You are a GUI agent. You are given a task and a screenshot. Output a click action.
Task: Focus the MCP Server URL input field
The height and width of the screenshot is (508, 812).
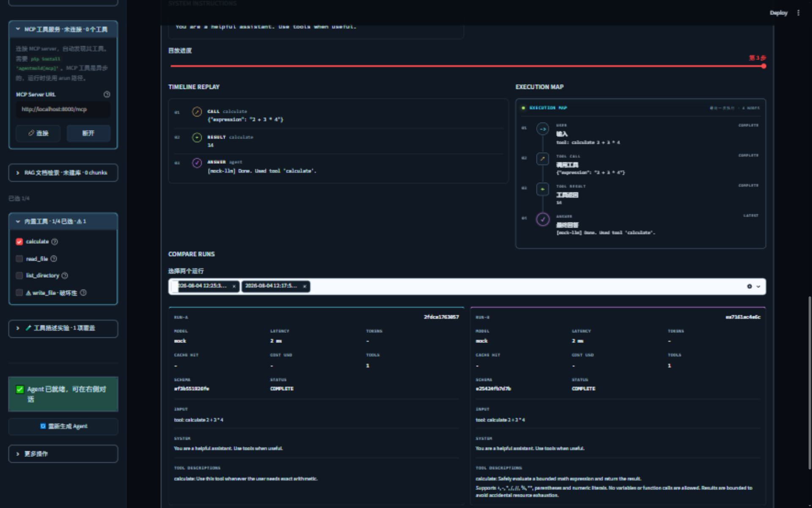[x=63, y=109]
